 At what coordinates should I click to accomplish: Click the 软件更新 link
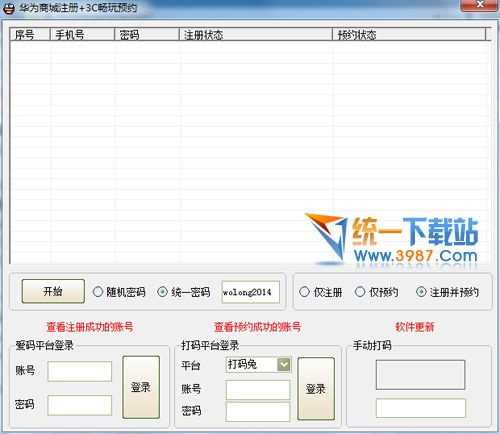pos(415,327)
